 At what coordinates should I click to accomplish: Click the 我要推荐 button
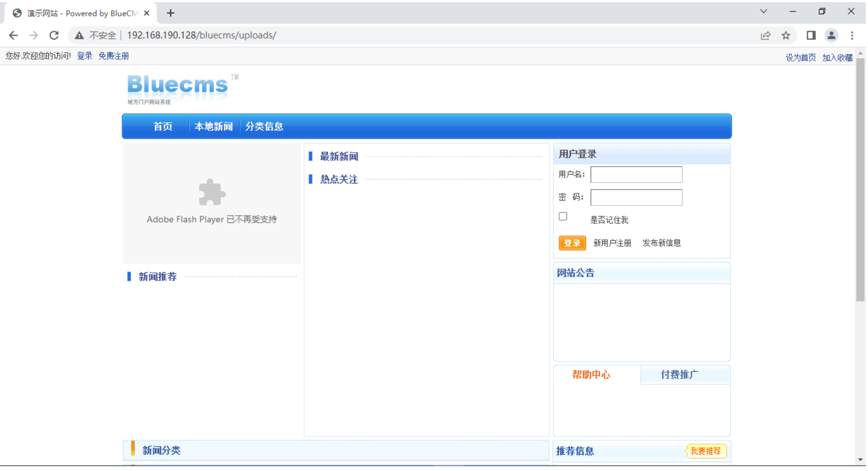pos(705,451)
